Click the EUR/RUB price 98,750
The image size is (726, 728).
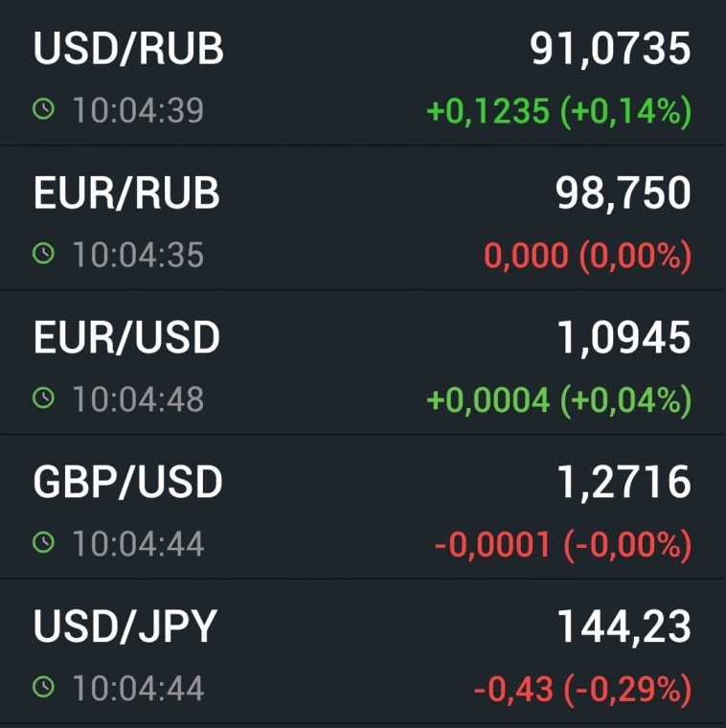(623, 193)
